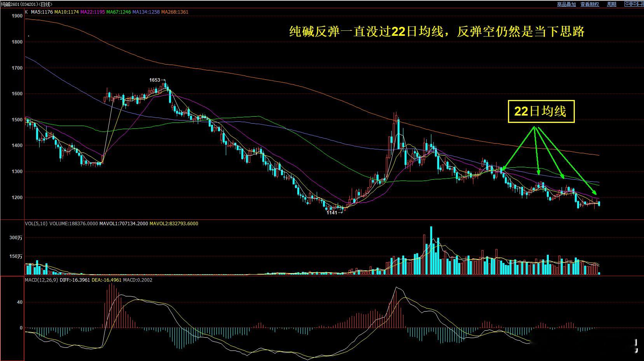
Task: Expand the 查看期权 options view
Action: coord(589,4)
